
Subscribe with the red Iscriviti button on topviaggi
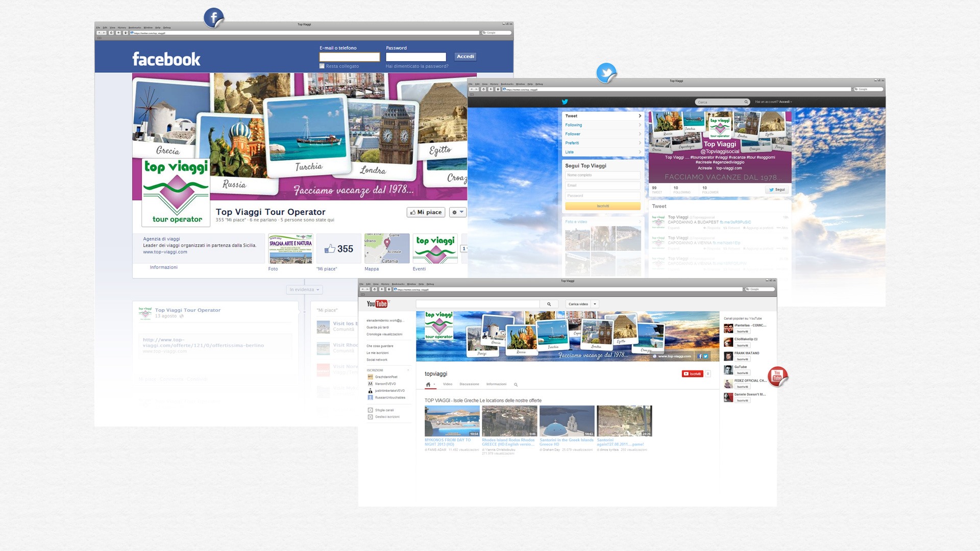pos(693,374)
